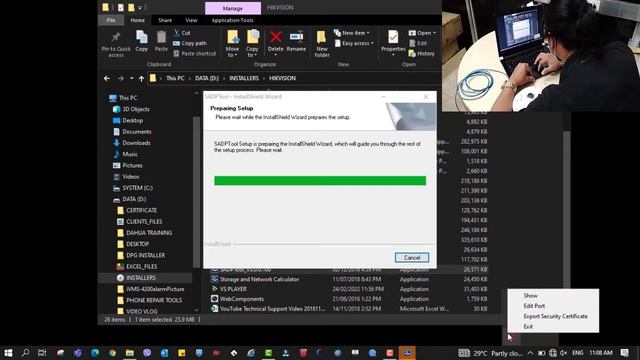Click This PC in the address bar
This screenshot has height=360, width=640.
tap(175, 78)
